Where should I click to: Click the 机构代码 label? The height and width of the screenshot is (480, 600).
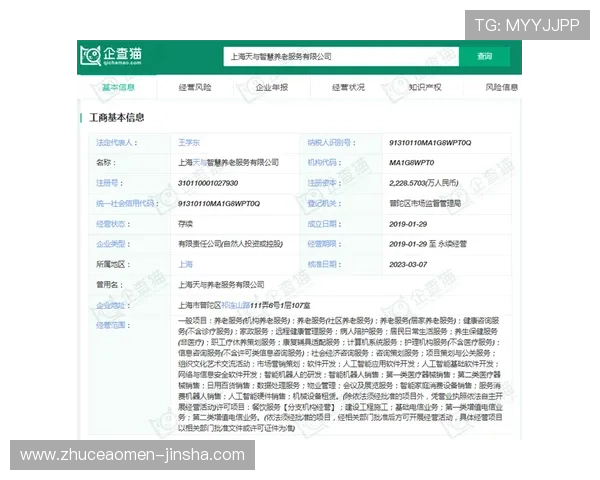tap(324, 163)
